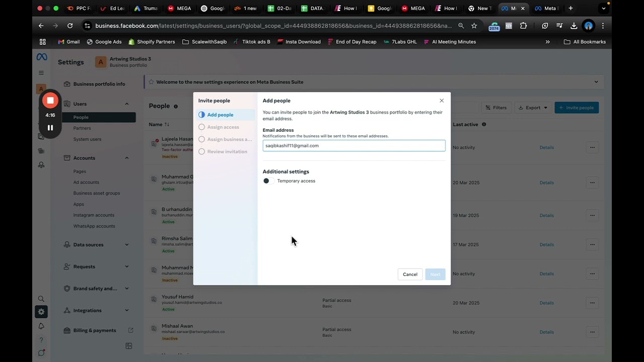Click the Invite people button
The height and width of the screenshot is (362, 644).
point(577,108)
